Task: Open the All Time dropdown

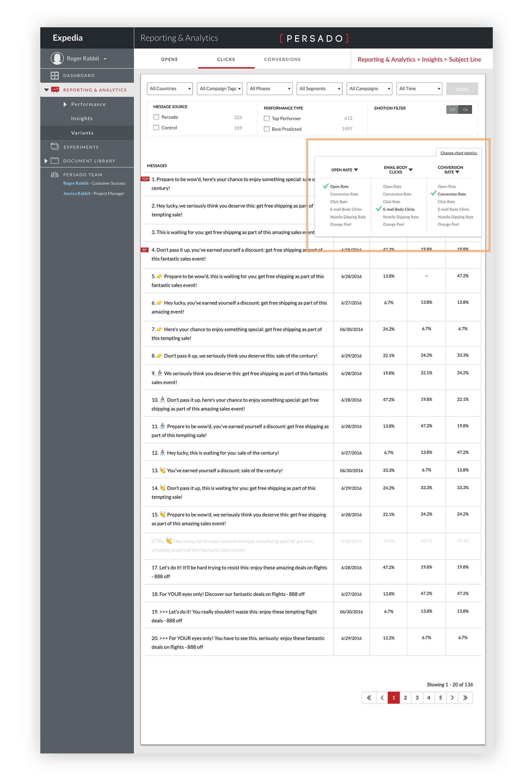Action: [x=419, y=89]
